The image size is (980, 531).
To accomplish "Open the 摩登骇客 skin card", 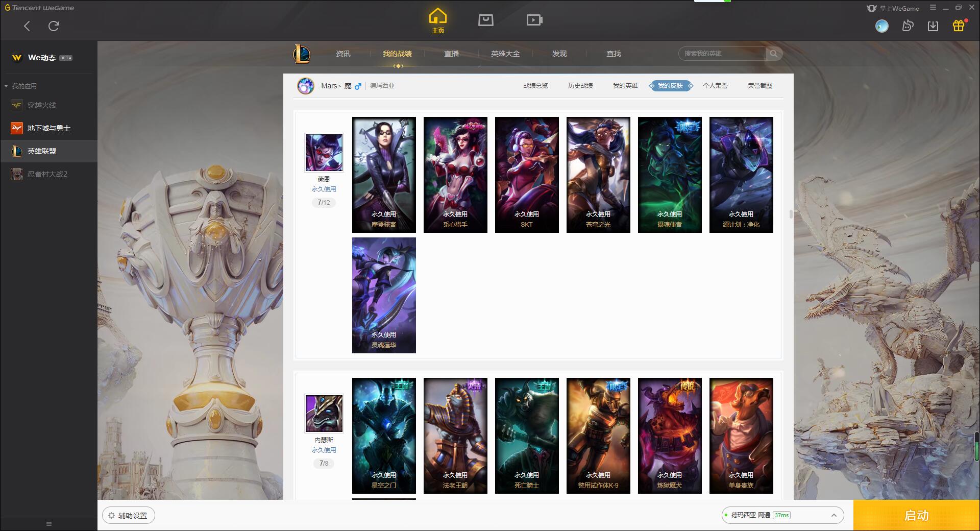I will (384, 175).
